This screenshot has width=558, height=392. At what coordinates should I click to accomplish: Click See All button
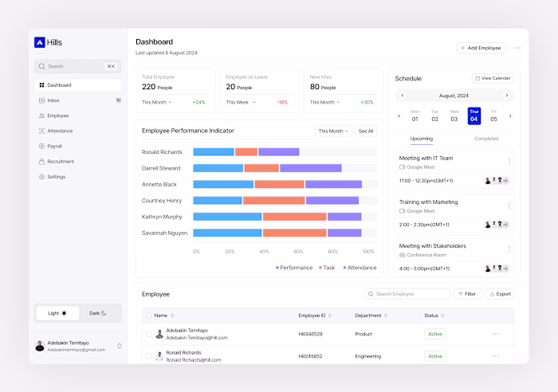point(366,131)
